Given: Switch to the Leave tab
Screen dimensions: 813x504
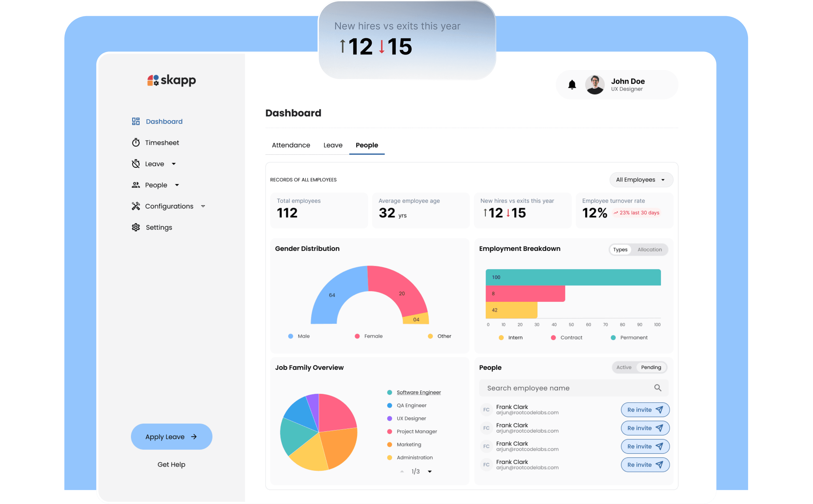Looking at the screenshot, I should (333, 145).
